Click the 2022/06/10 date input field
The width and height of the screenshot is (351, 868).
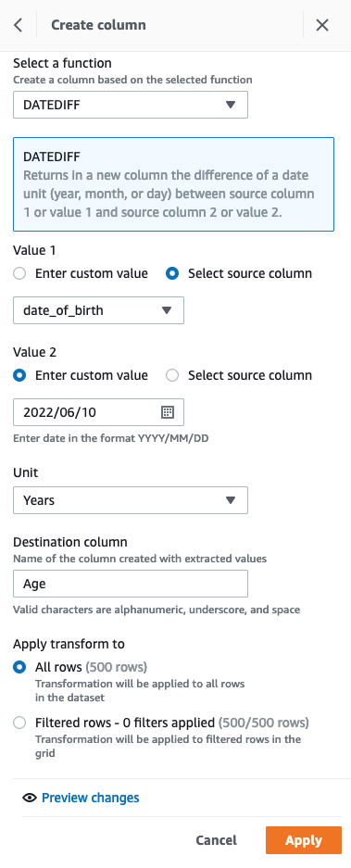[98, 412]
